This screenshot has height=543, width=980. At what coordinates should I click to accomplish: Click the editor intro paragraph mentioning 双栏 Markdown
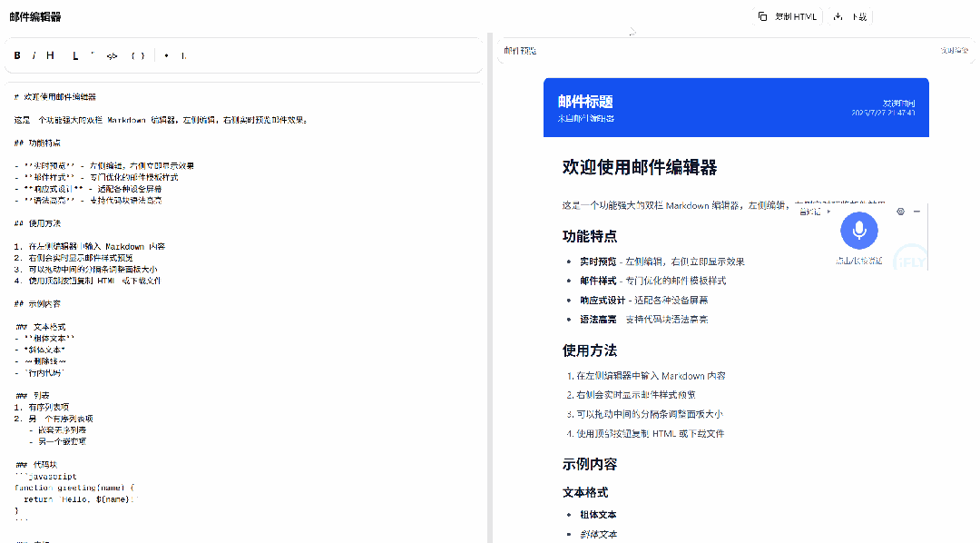coord(161,120)
